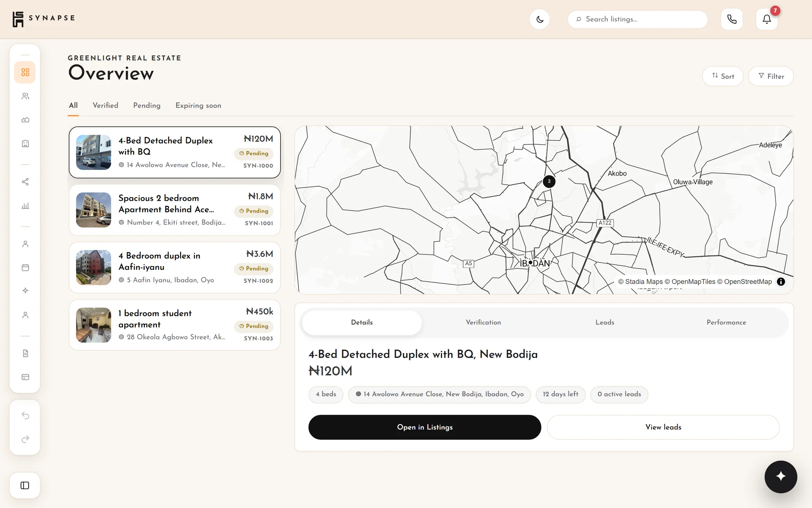Viewport: 812px width, 508px height.
Task: Open the share nodes icon in sidebar
Action: coord(25,182)
